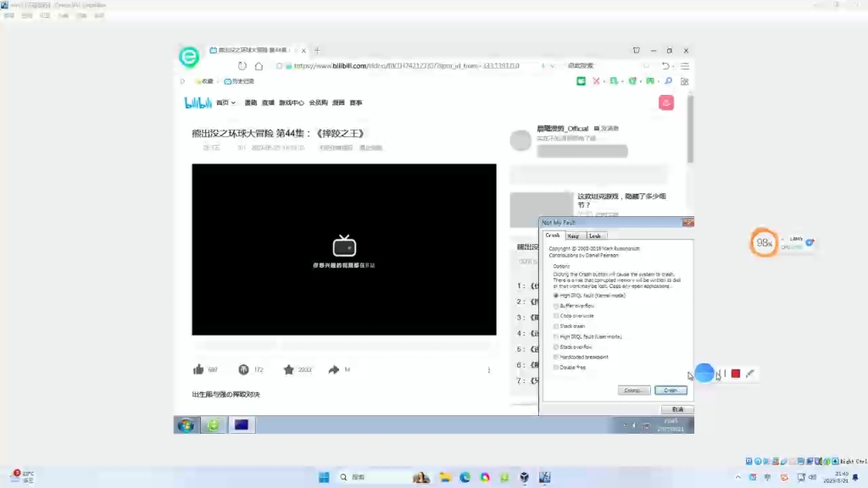The width and height of the screenshot is (868, 488).
Task: Click the pen annotation tool icon
Action: 750,374
